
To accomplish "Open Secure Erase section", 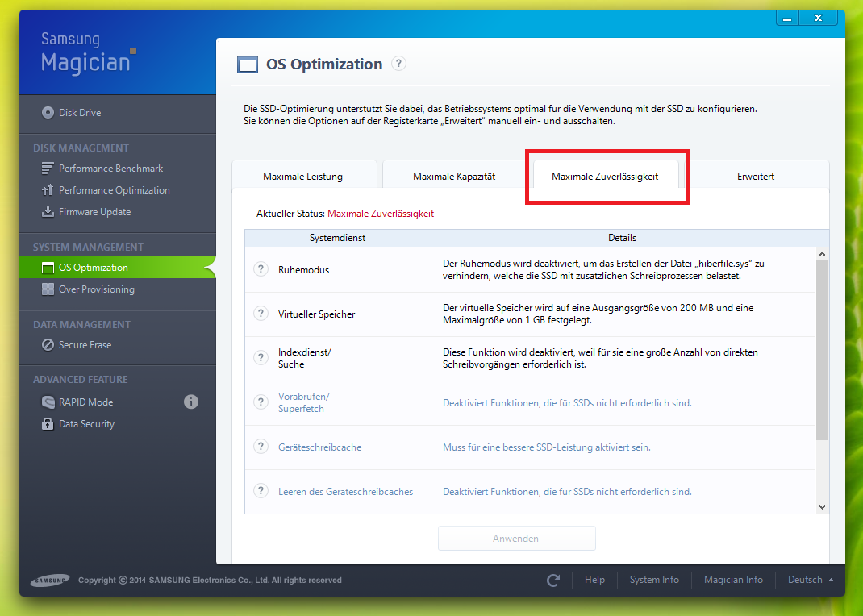I will [77, 345].
